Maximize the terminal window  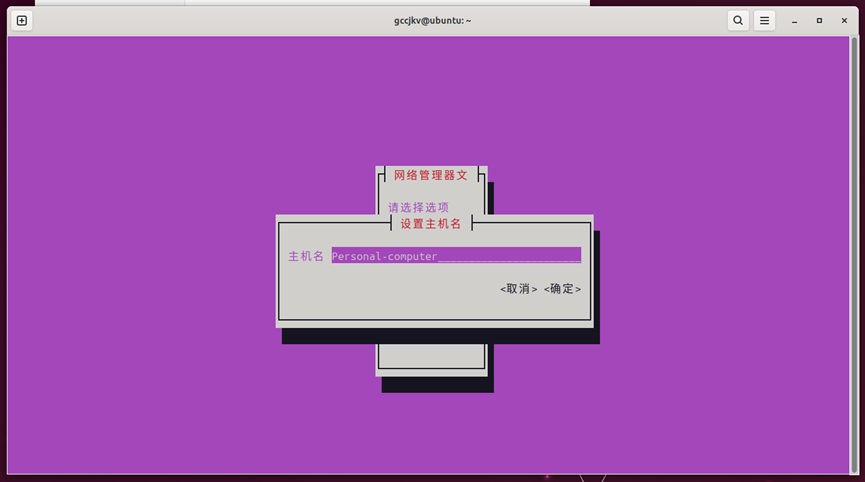pyautogui.click(x=819, y=20)
